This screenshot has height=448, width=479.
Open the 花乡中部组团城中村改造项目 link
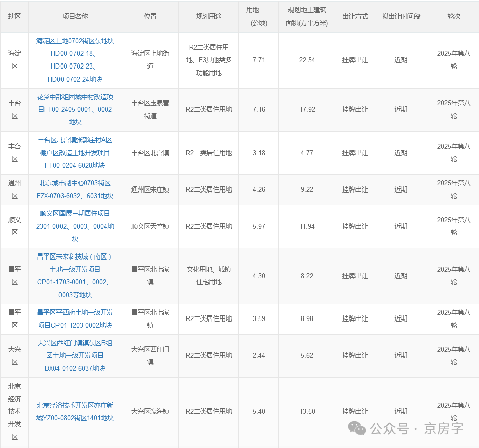[75, 109]
